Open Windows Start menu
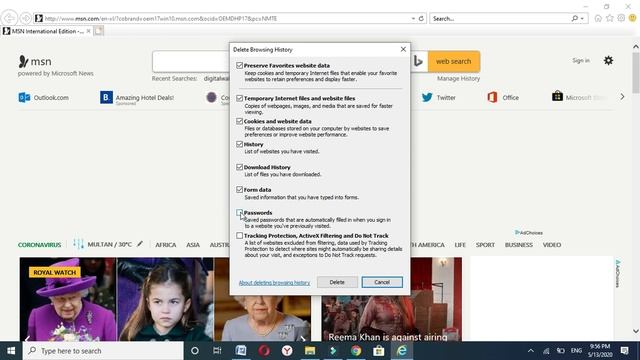Viewport: 640px width, 360px height. [x=11, y=351]
